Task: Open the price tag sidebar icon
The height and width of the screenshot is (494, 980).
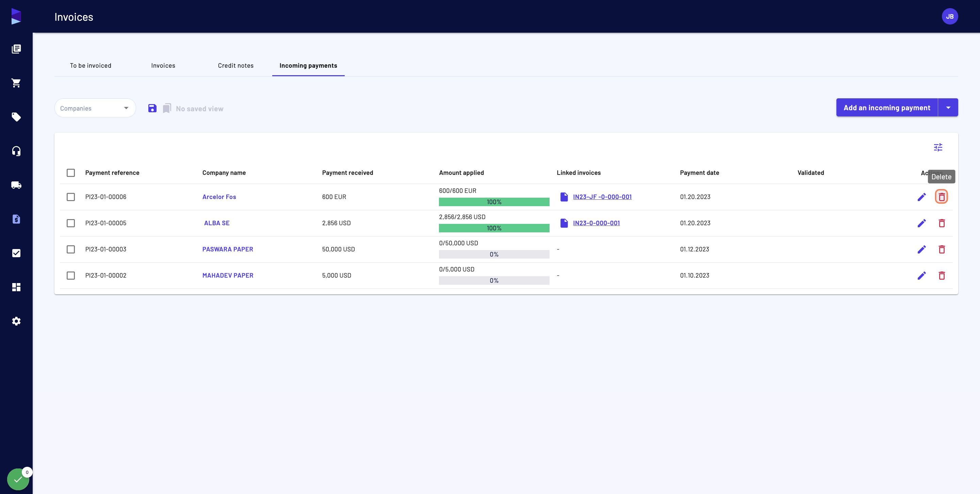Action: pyautogui.click(x=16, y=117)
